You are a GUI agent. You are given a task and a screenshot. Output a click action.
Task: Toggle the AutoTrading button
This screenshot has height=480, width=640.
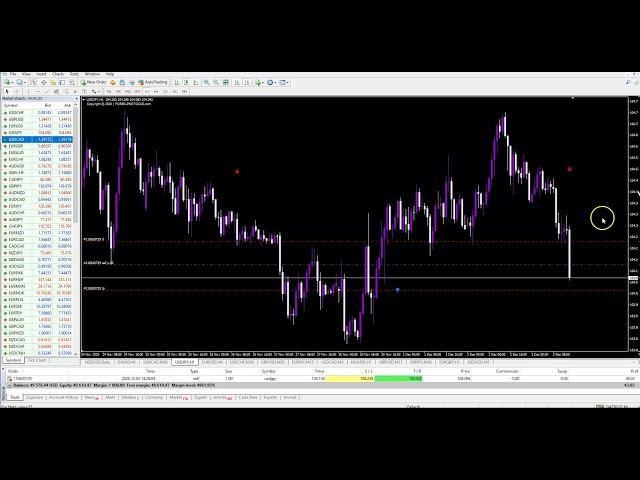pos(155,82)
